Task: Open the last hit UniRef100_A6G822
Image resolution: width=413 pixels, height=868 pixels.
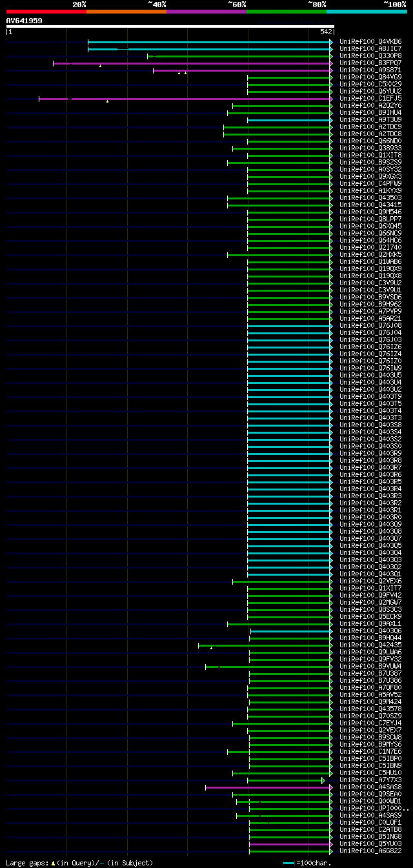Action: (370, 851)
